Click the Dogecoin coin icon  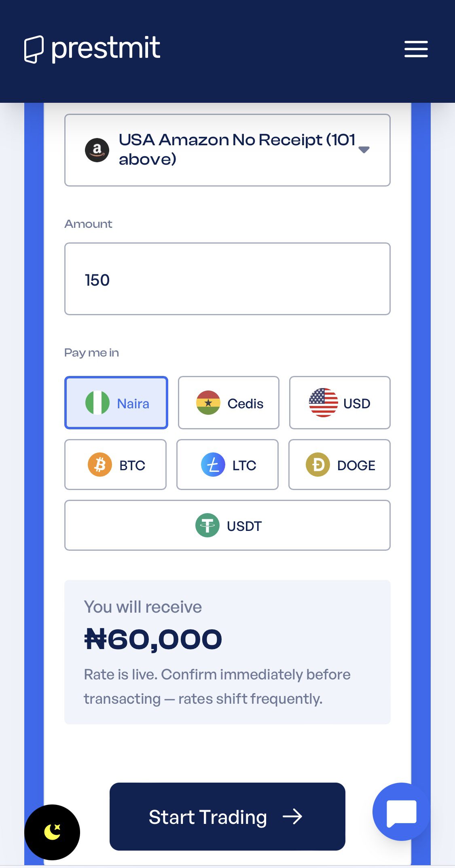(x=318, y=465)
